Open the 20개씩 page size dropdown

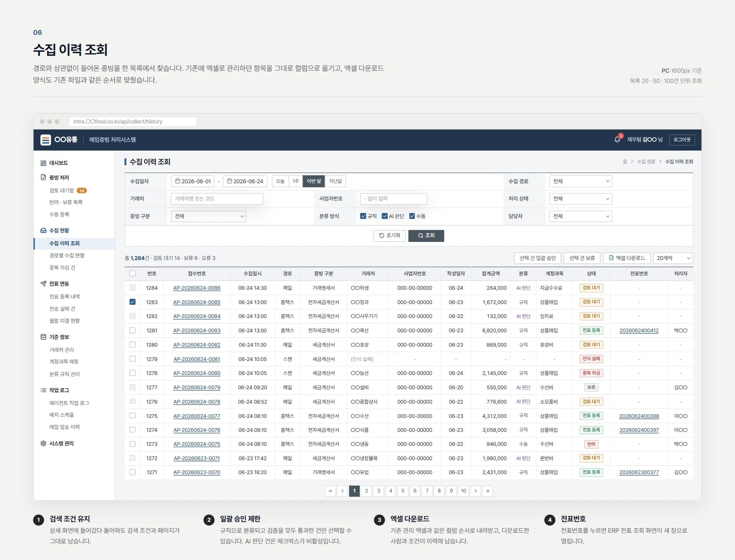pyautogui.click(x=673, y=258)
